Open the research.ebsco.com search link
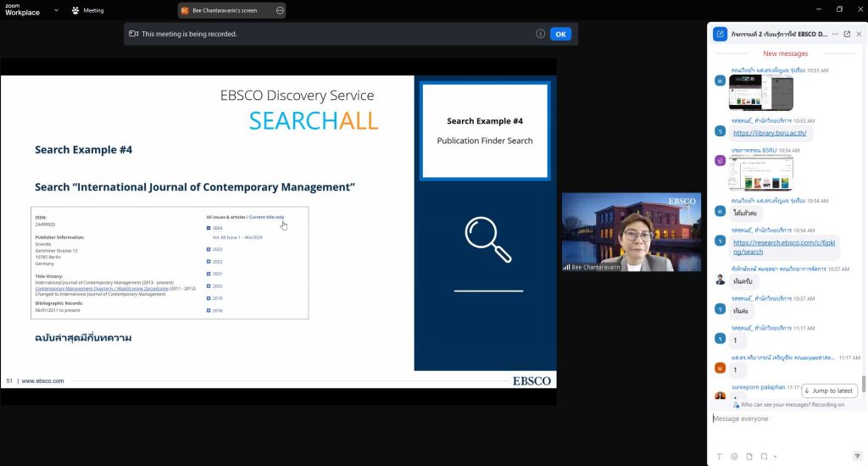868x466 pixels. [784, 247]
